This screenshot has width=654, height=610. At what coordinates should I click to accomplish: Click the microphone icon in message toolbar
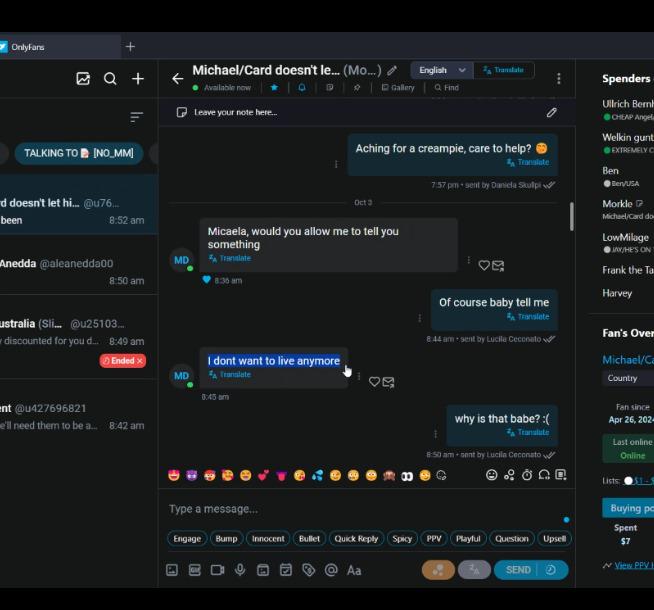tap(240, 570)
